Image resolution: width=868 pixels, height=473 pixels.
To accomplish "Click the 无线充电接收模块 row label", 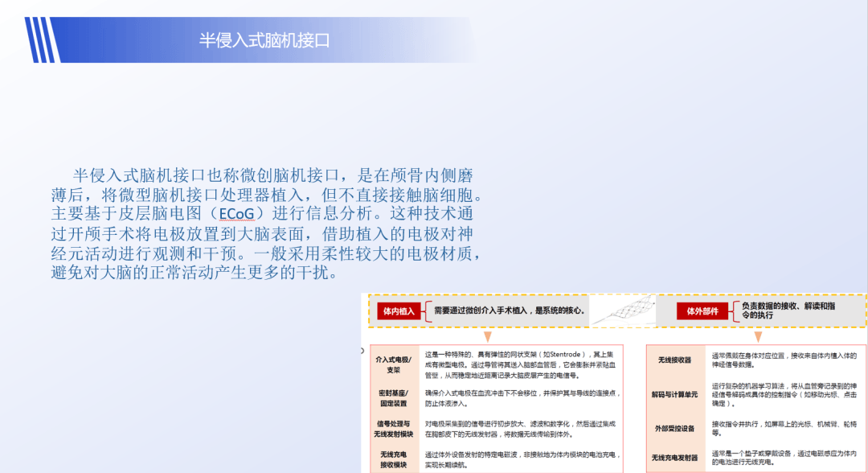I will 394,459.
